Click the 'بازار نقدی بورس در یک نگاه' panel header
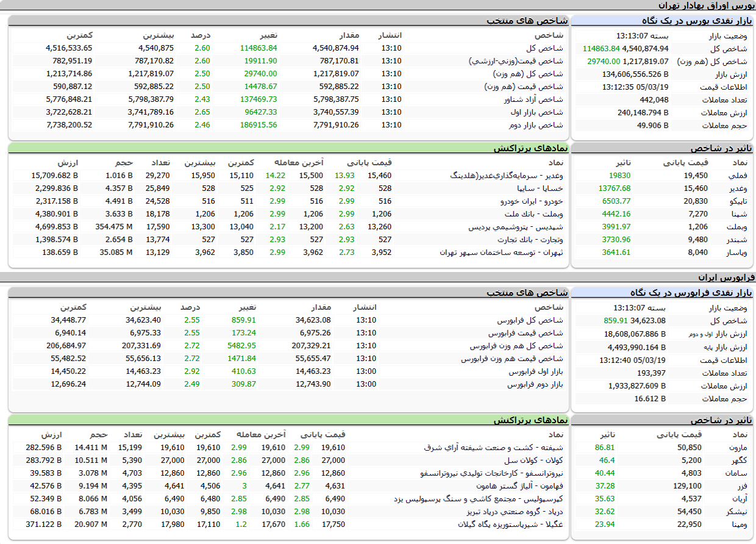The height and width of the screenshot is (544, 756). [663, 21]
